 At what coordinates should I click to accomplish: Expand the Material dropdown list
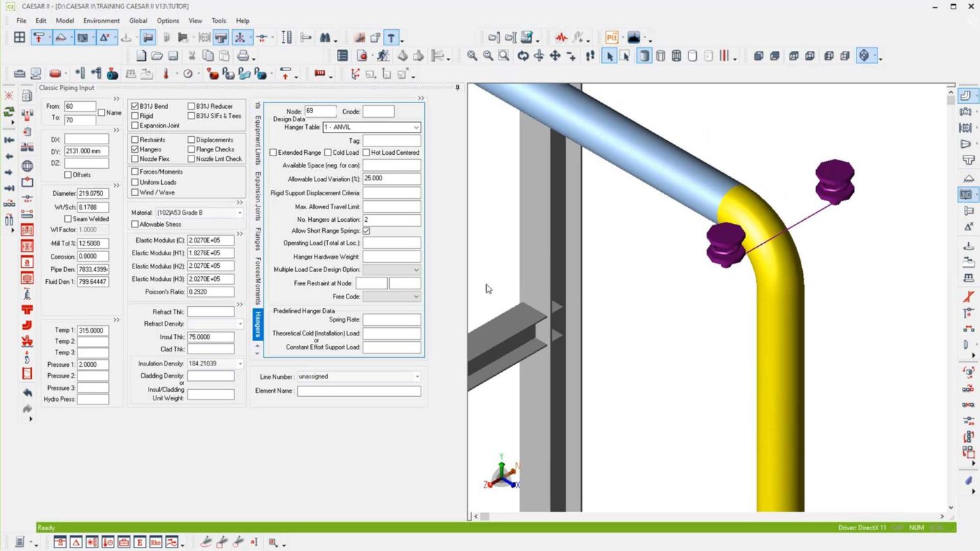coord(239,213)
